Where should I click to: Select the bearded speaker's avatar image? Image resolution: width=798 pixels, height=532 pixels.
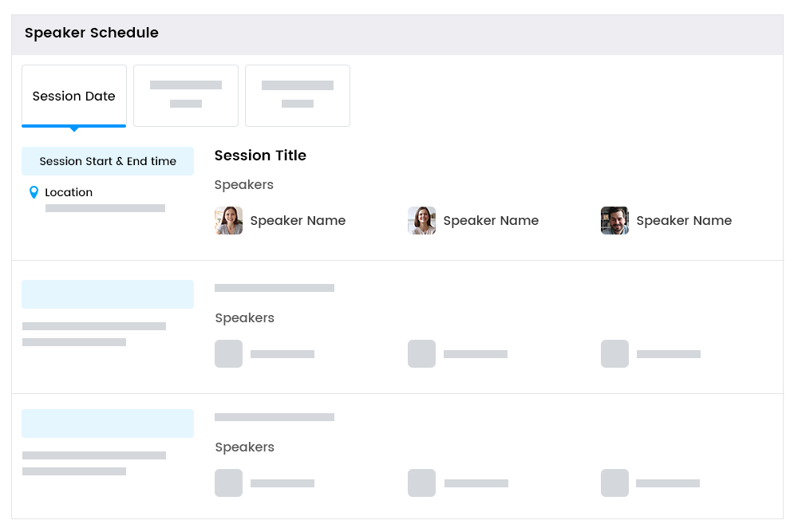614,220
